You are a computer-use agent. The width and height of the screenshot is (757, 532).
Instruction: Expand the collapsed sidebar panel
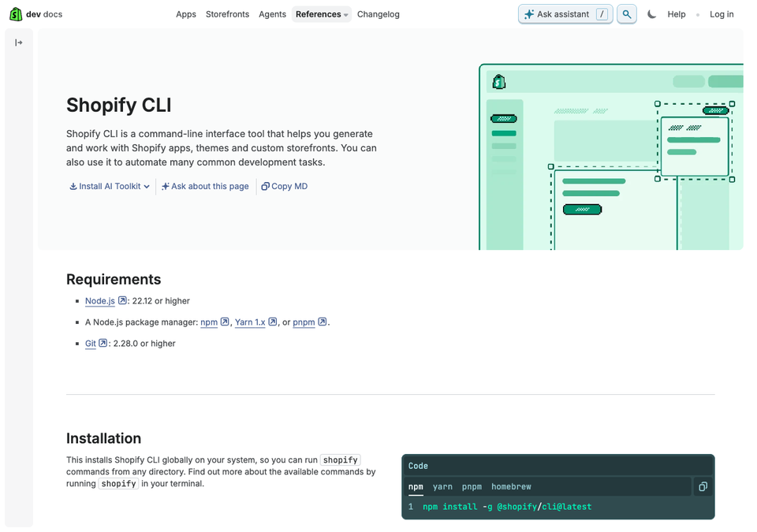tap(19, 43)
